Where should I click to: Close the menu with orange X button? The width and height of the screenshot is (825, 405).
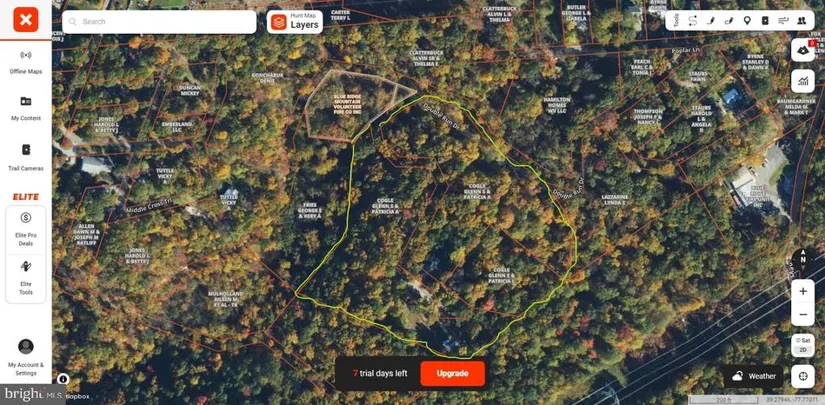[x=26, y=19]
